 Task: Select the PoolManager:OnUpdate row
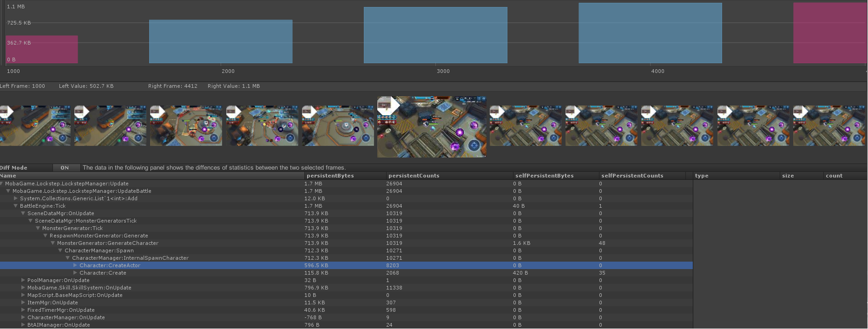click(x=59, y=280)
